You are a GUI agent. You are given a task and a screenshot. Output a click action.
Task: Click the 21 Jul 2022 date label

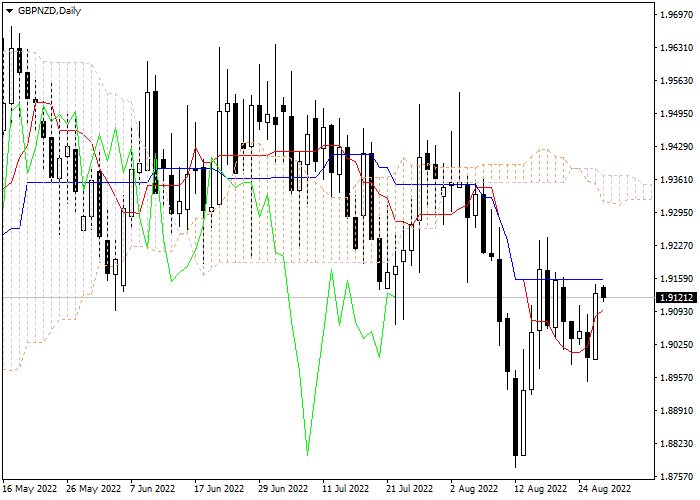pyautogui.click(x=410, y=489)
